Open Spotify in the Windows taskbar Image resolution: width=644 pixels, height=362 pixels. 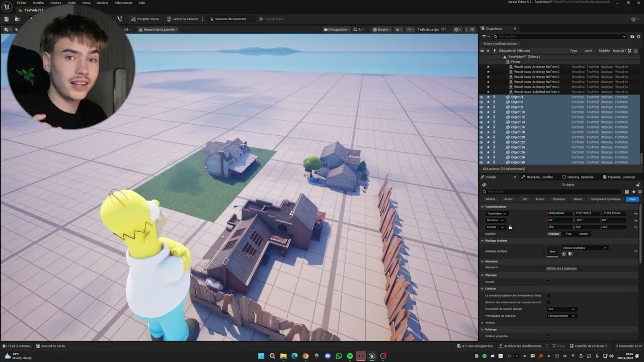tap(350, 356)
